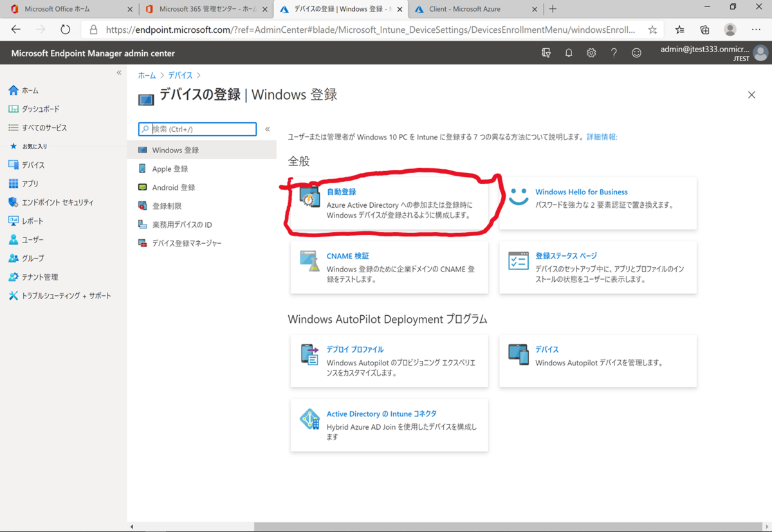The image size is (772, 532).
Task: Open the admin account avatar in header
Action: pyautogui.click(x=760, y=53)
